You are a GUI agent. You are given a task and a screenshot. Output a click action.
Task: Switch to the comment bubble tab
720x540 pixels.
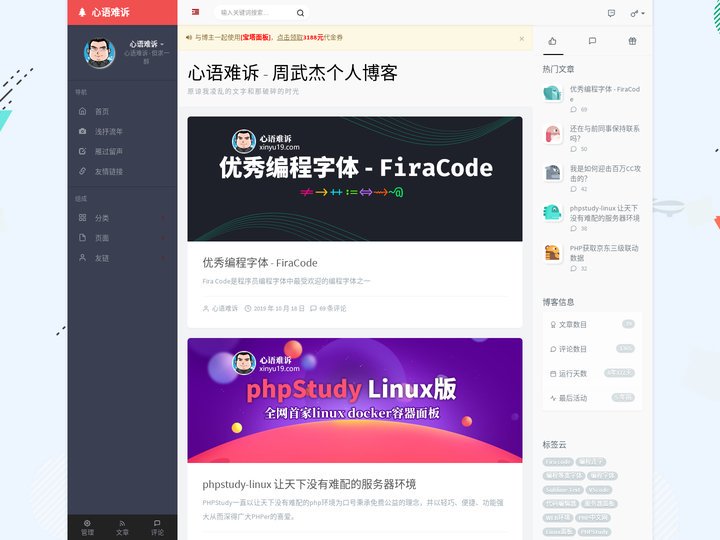(x=592, y=41)
